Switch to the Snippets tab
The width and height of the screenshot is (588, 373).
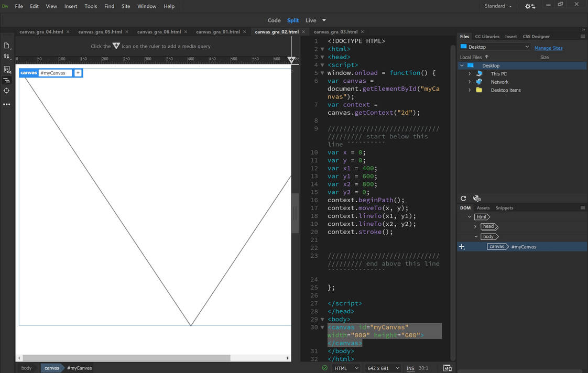[x=504, y=207]
